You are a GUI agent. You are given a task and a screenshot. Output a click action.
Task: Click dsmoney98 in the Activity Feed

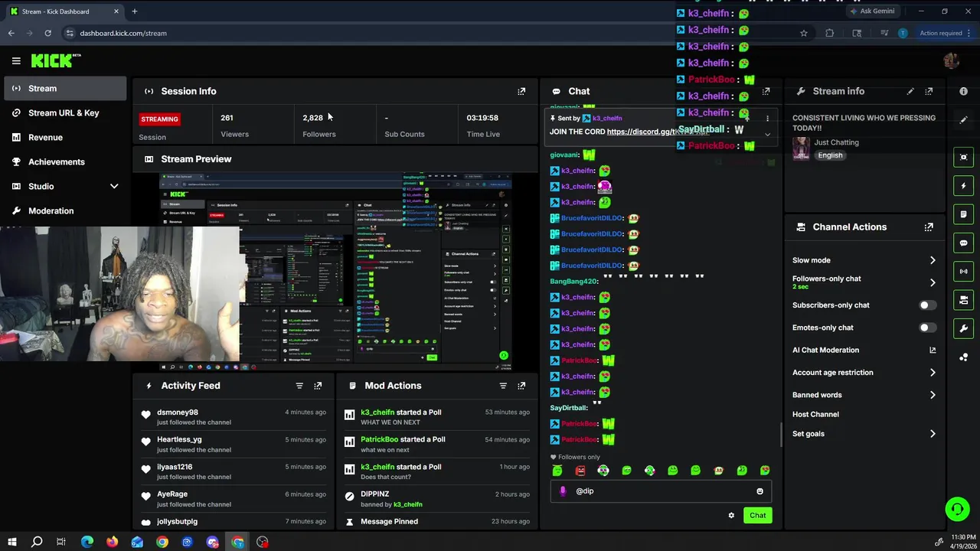point(178,412)
